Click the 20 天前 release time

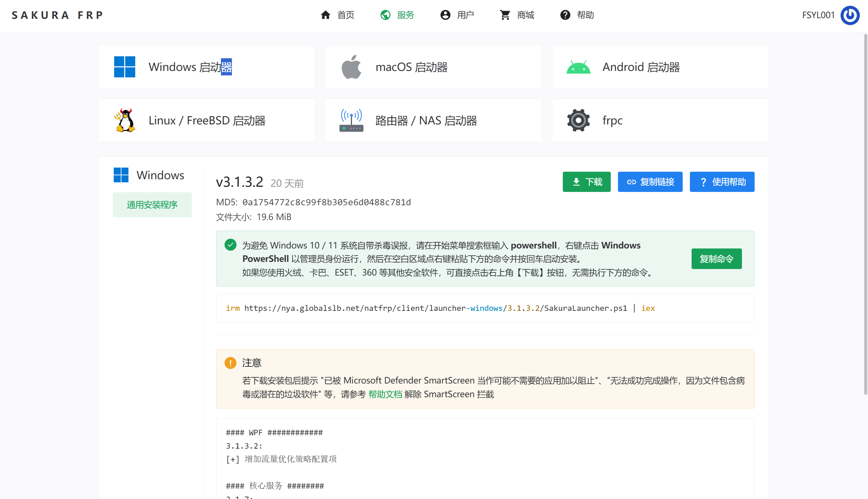(287, 183)
